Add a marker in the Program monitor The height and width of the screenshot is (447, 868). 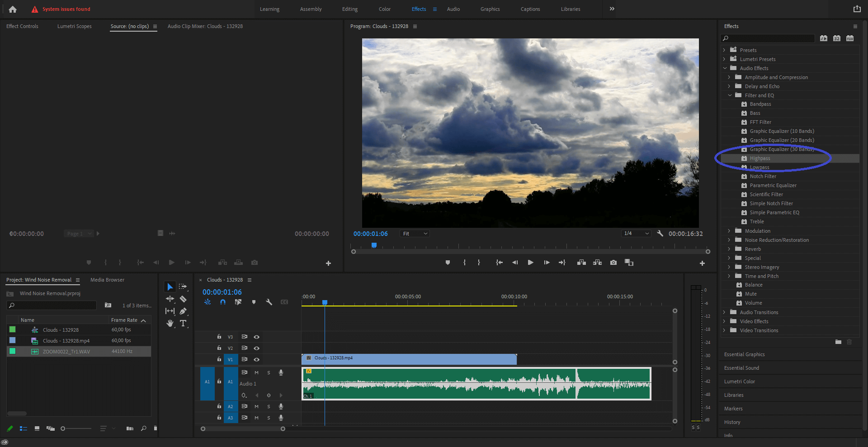(x=448, y=262)
